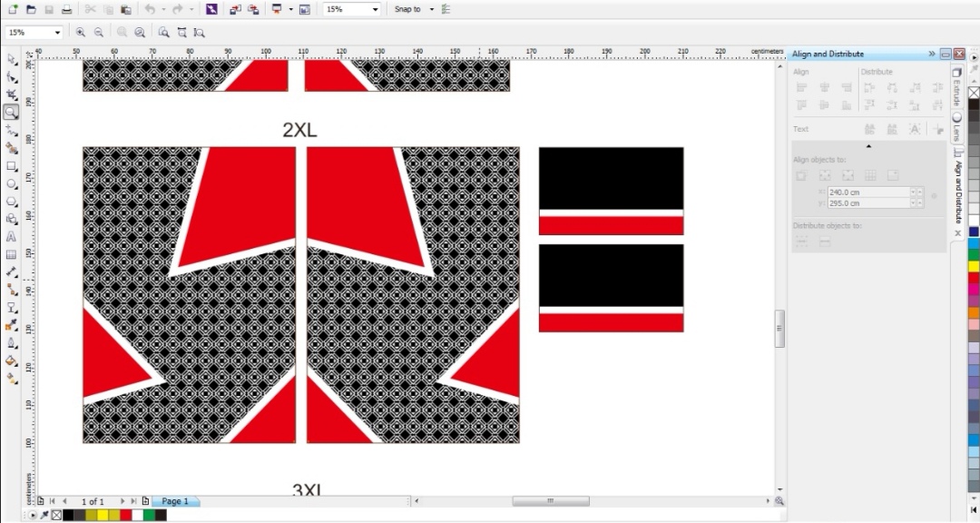Viewport: 980px width, 523px height.
Task: Click the Print icon in toolbar
Action: 66,9
